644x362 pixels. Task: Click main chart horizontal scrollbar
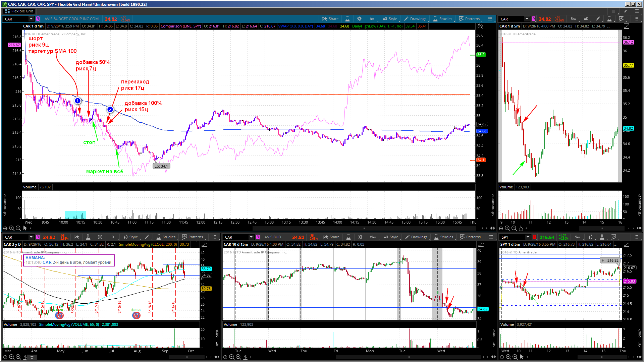coord(364,228)
